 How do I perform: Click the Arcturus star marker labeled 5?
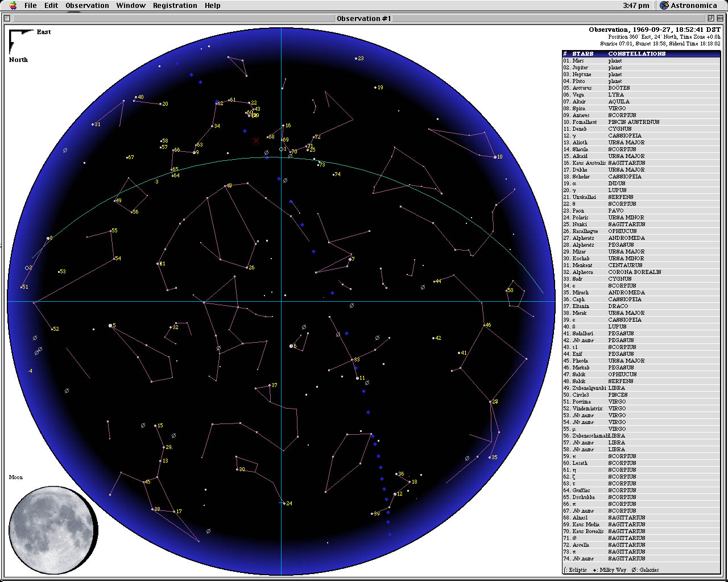110,326
